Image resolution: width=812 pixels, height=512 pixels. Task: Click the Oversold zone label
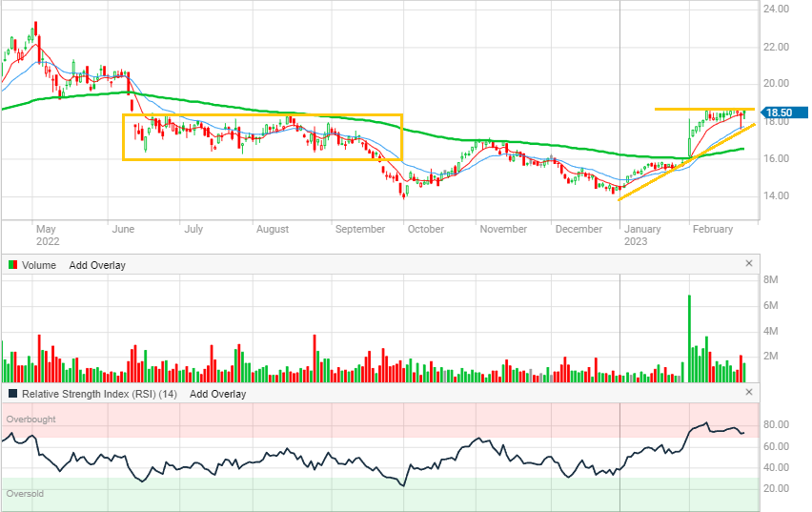pos(25,494)
